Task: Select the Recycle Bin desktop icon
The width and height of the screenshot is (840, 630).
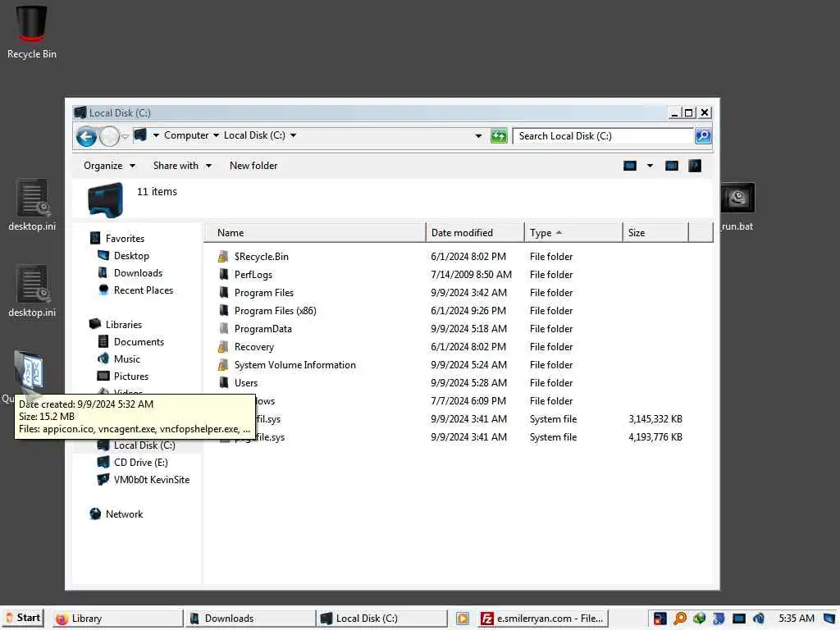Action: click(x=32, y=32)
